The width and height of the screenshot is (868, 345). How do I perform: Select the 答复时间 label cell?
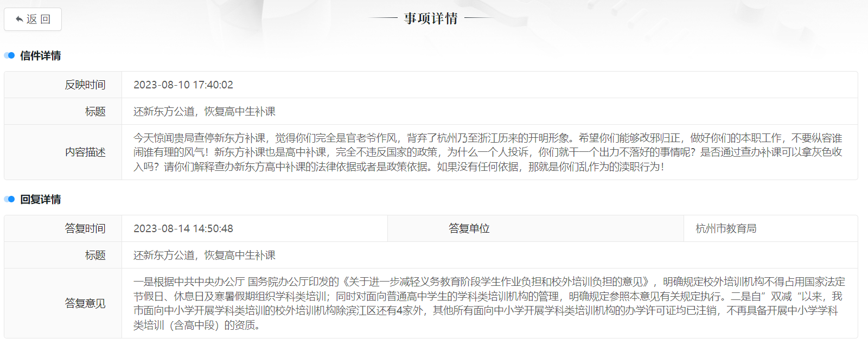tap(63, 228)
